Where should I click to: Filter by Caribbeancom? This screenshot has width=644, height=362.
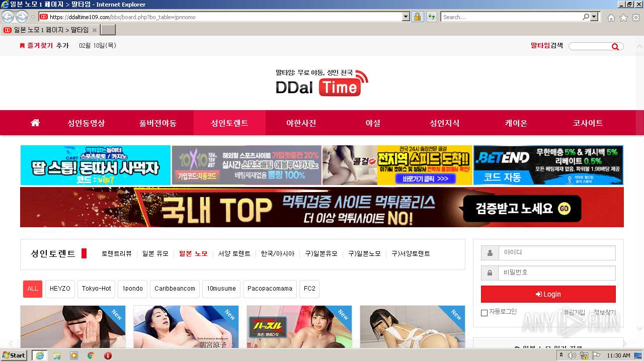click(x=175, y=289)
